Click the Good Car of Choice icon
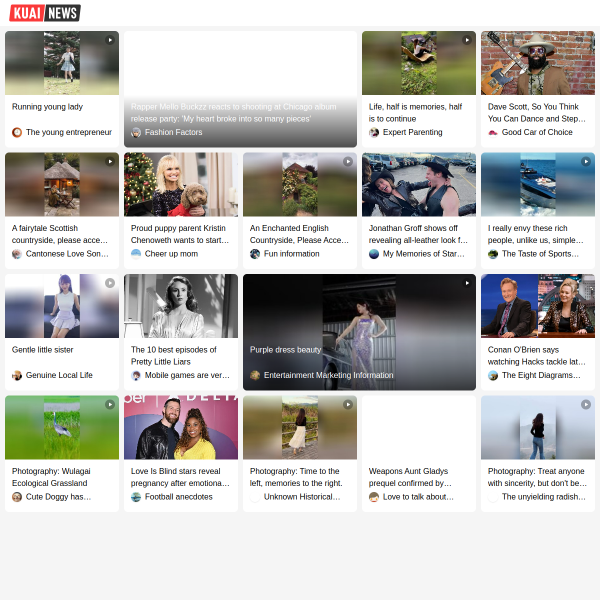The image size is (600, 600). pyautogui.click(x=493, y=132)
